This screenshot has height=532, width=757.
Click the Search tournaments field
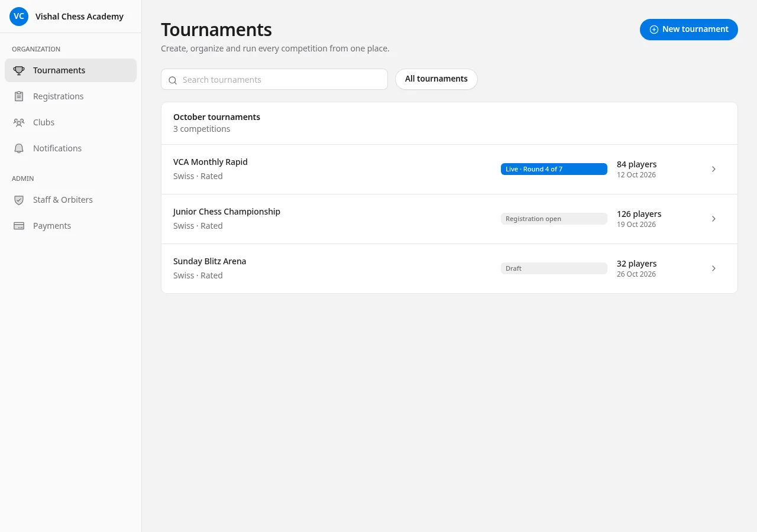[x=274, y=79]
